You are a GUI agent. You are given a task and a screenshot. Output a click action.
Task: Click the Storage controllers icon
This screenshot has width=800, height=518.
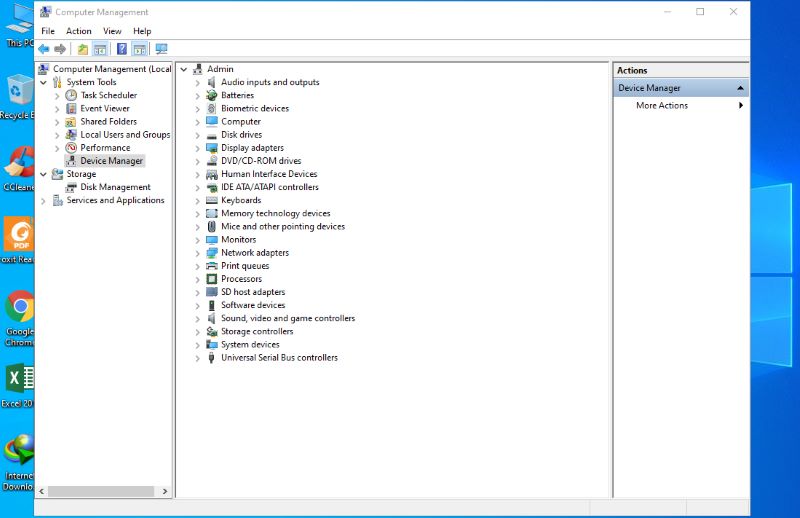212,332
